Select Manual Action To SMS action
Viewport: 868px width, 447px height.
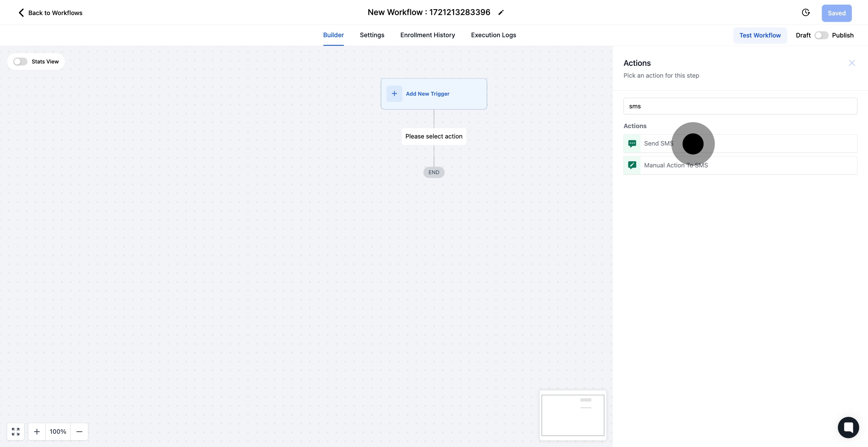[x=740, y=165]
